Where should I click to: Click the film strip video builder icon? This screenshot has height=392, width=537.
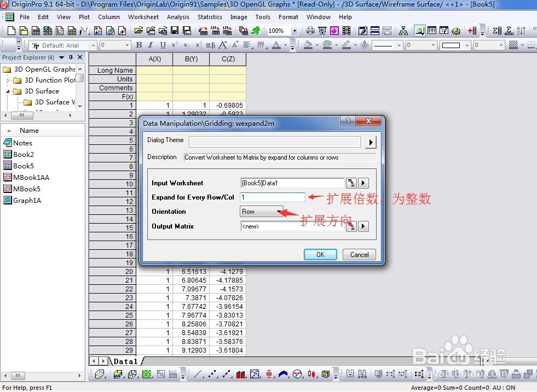pos(347,31)
